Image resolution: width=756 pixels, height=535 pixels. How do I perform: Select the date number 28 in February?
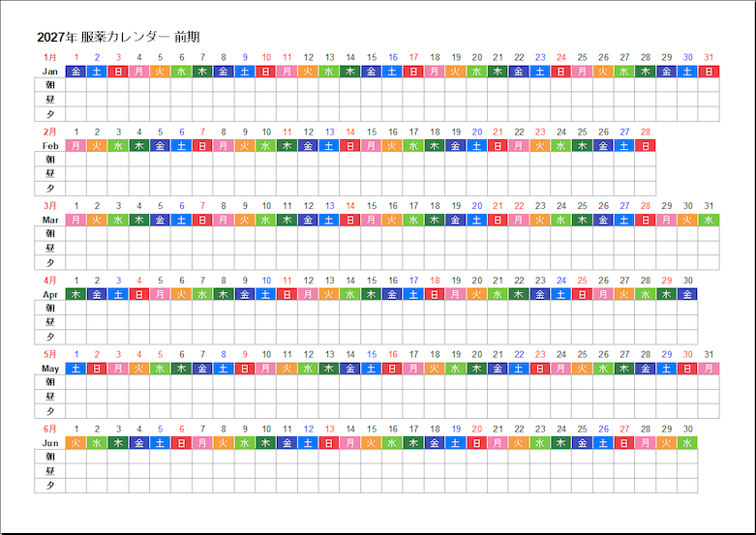646,132
